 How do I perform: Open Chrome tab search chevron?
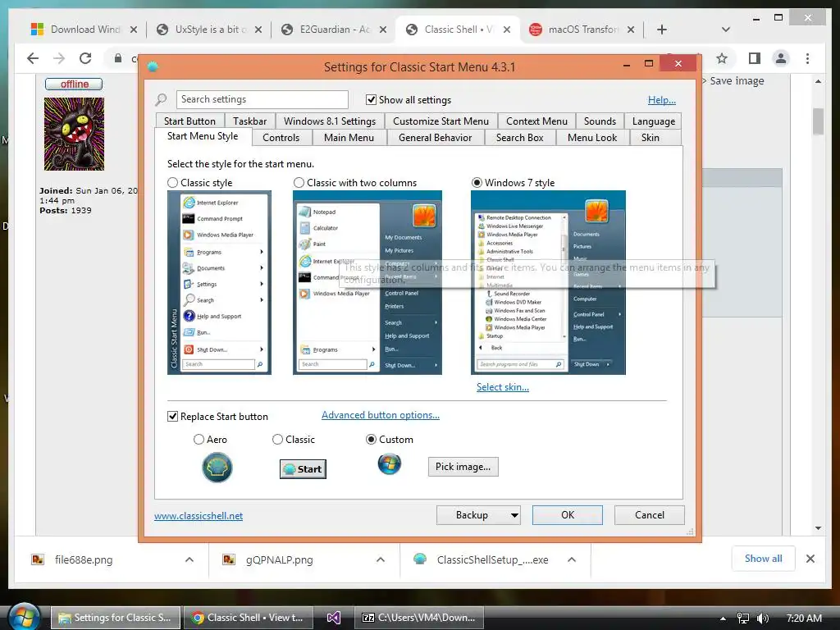726,30
